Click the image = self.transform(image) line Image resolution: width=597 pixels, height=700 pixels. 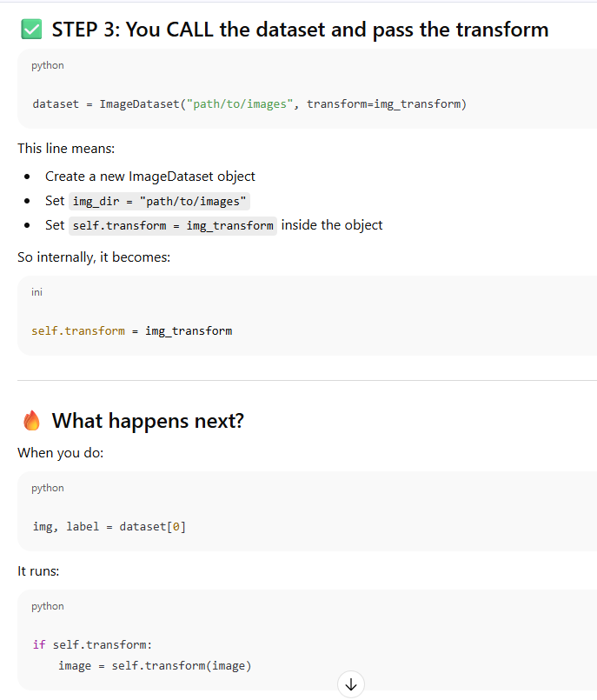point(154,666)
